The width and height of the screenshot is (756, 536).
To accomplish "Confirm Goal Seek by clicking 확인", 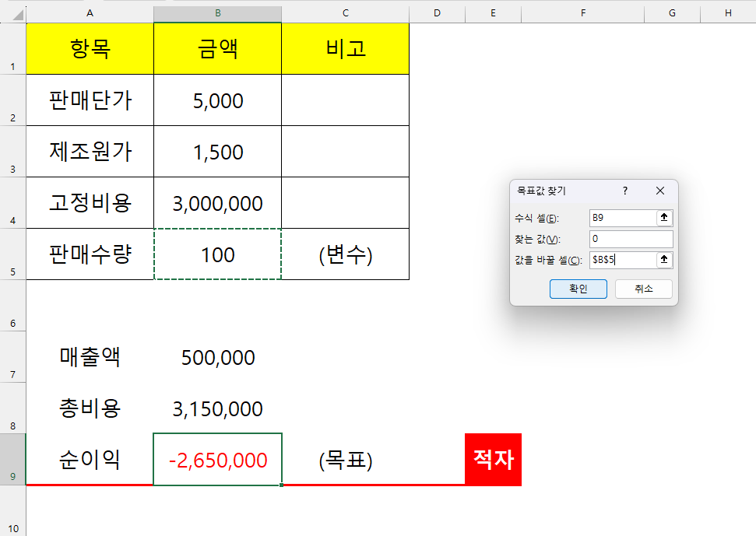I will pyautogui.click(x=578, y=289).
